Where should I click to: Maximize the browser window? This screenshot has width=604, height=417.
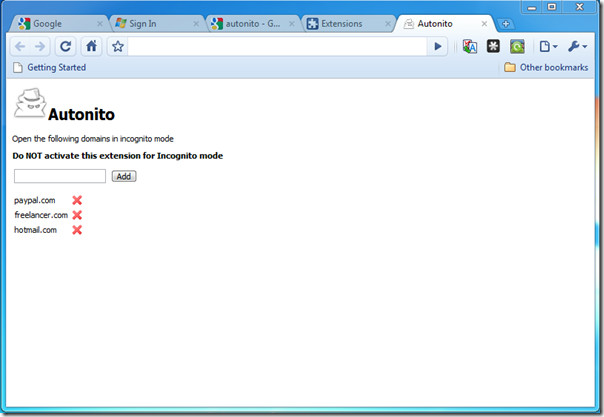point(552,7)
